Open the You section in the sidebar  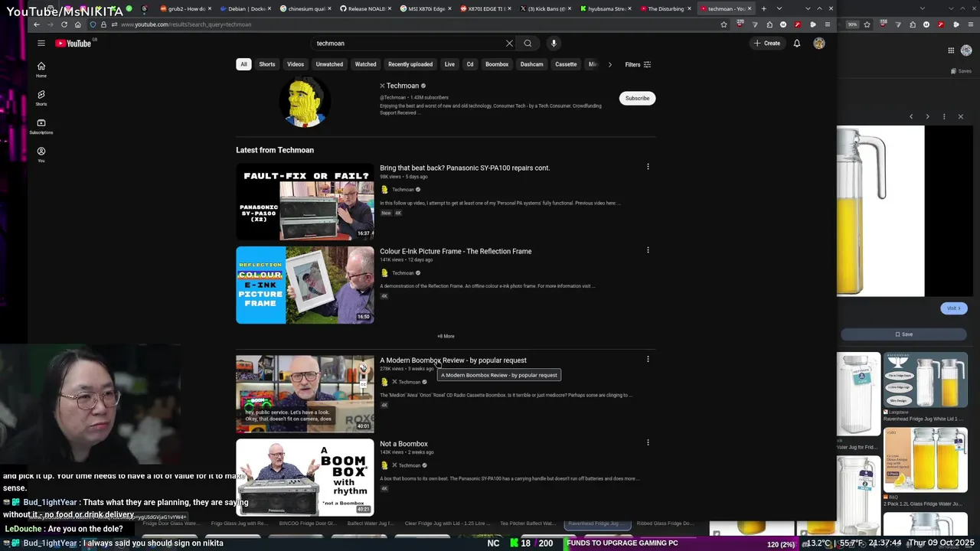pyautogui.click(x=41, y=155)
